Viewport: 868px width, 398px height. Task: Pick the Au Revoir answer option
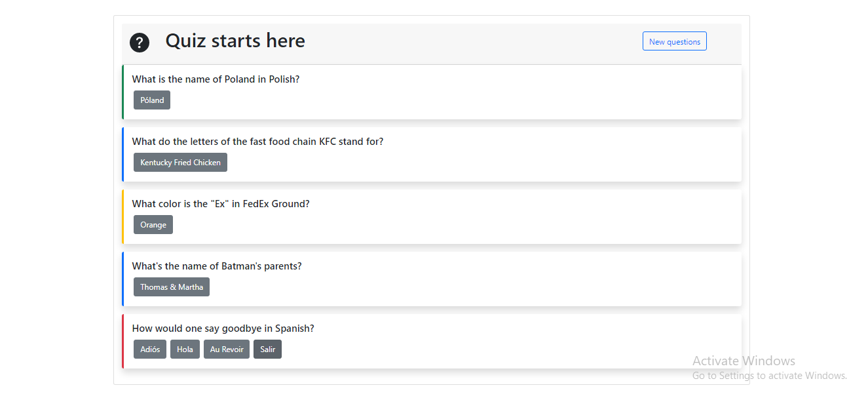pos(227,349)
